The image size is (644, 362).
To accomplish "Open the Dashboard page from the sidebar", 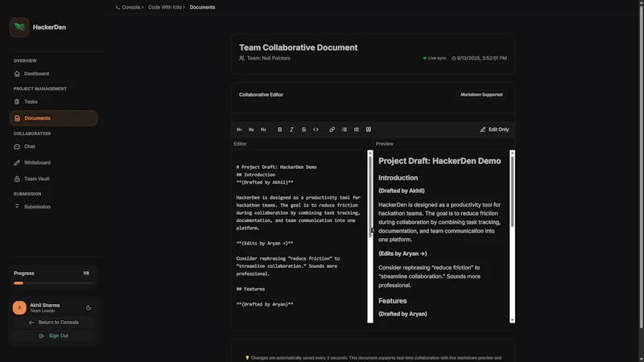I will [53, 74].
